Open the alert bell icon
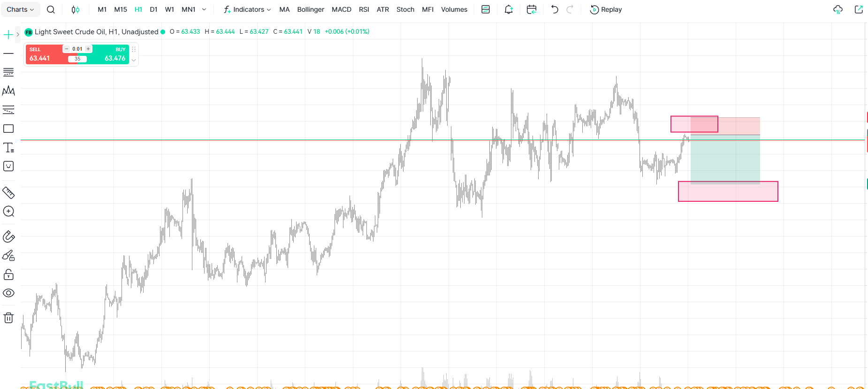 pyautogui.click(x=509, y=9)
